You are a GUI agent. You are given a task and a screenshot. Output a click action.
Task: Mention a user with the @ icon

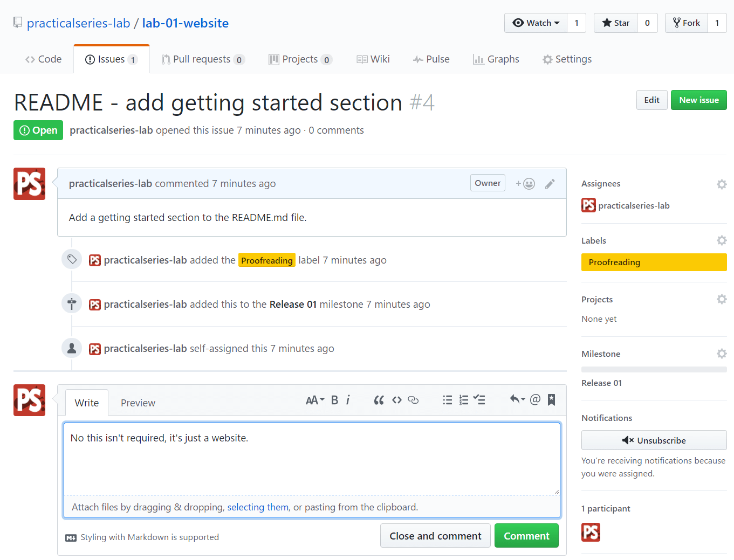click(535, 399)
